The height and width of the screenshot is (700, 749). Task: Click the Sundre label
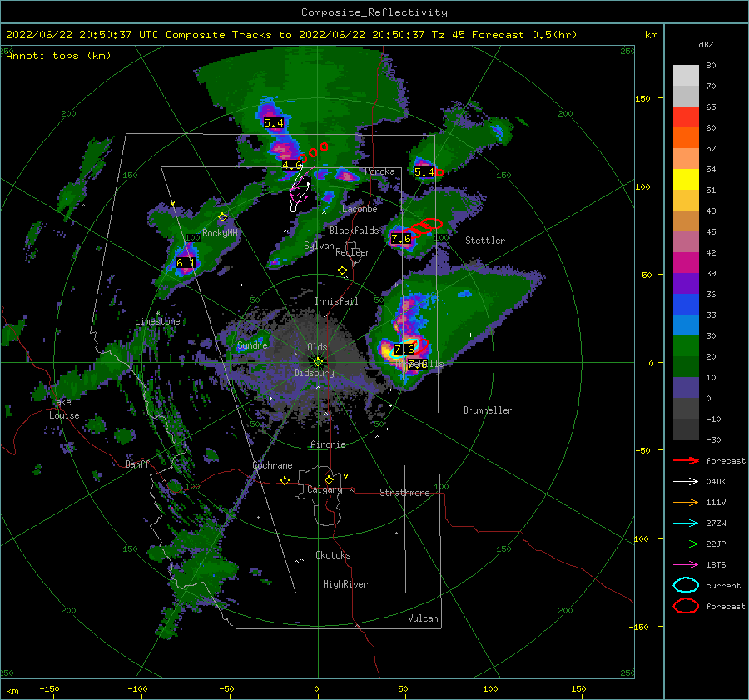click(252, 345)
